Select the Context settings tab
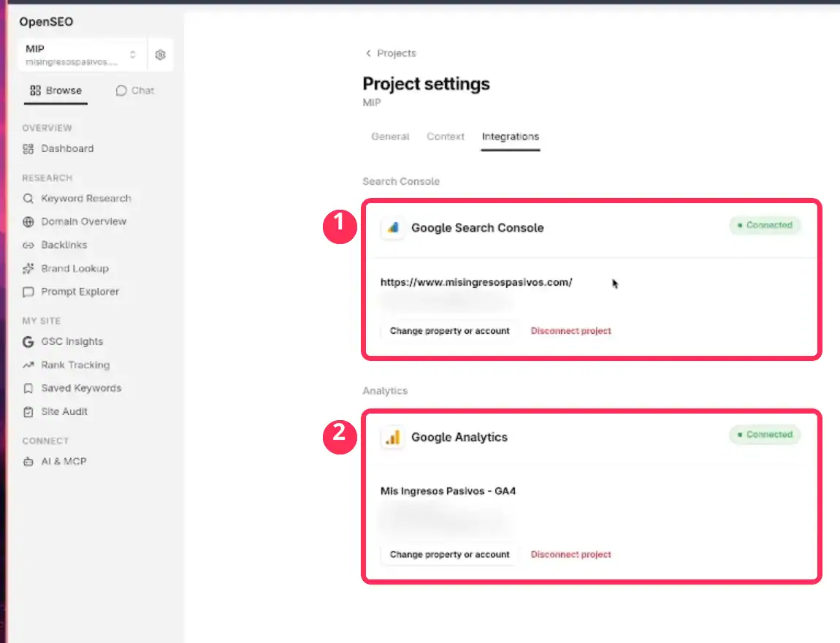The width and height of the screenshot is (840, 643). (446, 137)
